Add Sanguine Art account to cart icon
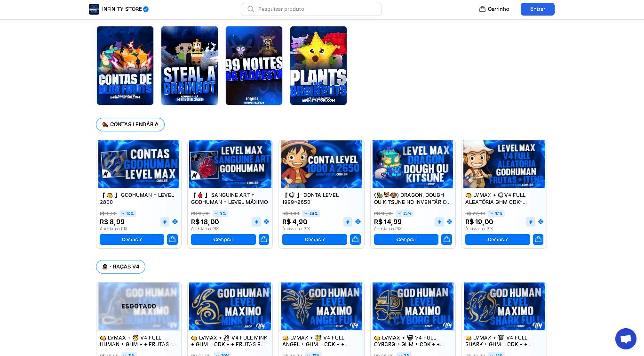Viewport: 644px width, 356px height. coord(263,239)
